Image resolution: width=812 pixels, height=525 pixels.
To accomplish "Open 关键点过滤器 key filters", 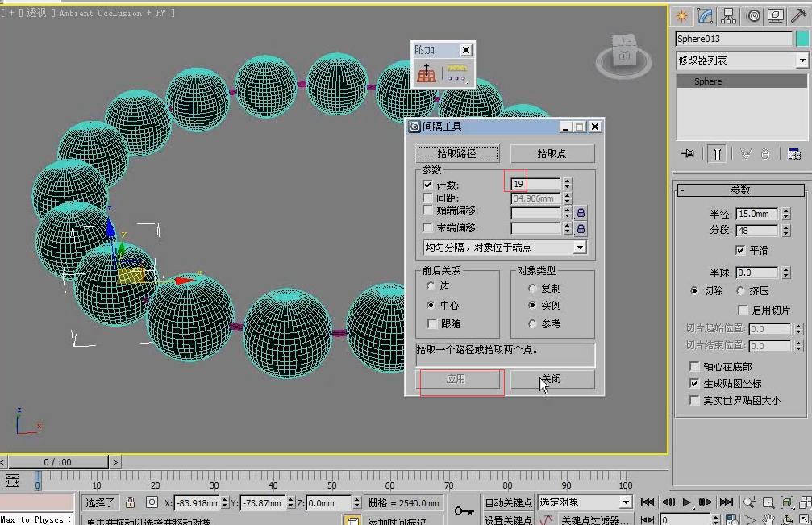I will pos(596,519).
